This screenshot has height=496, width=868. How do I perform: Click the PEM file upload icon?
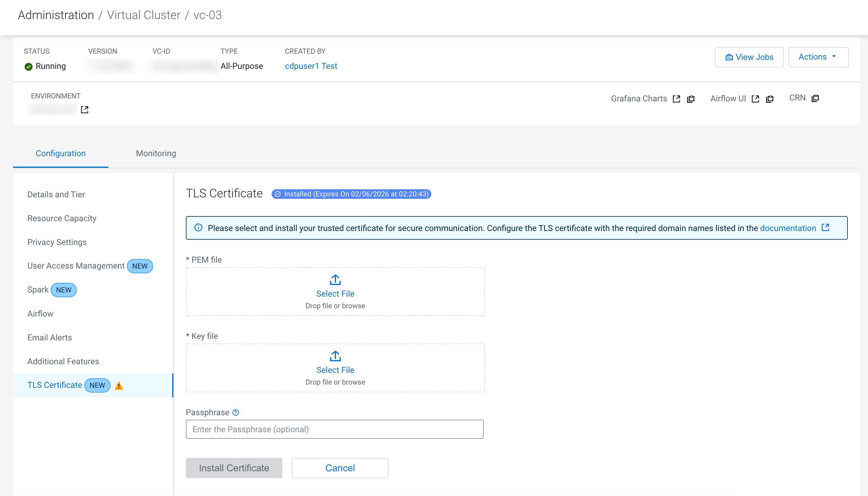(x=335, y=280)
